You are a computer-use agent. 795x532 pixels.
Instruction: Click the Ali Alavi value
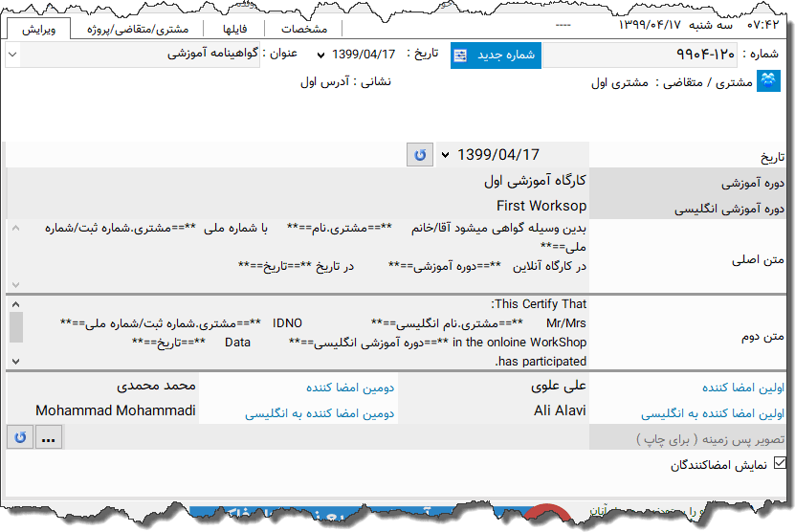click(x=560, y=410)
